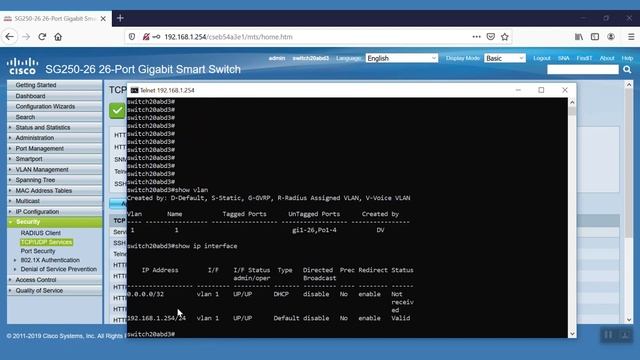Expand the Multicast menu
The width and height of the screenshot is (640, 360).
click(28, 201)
